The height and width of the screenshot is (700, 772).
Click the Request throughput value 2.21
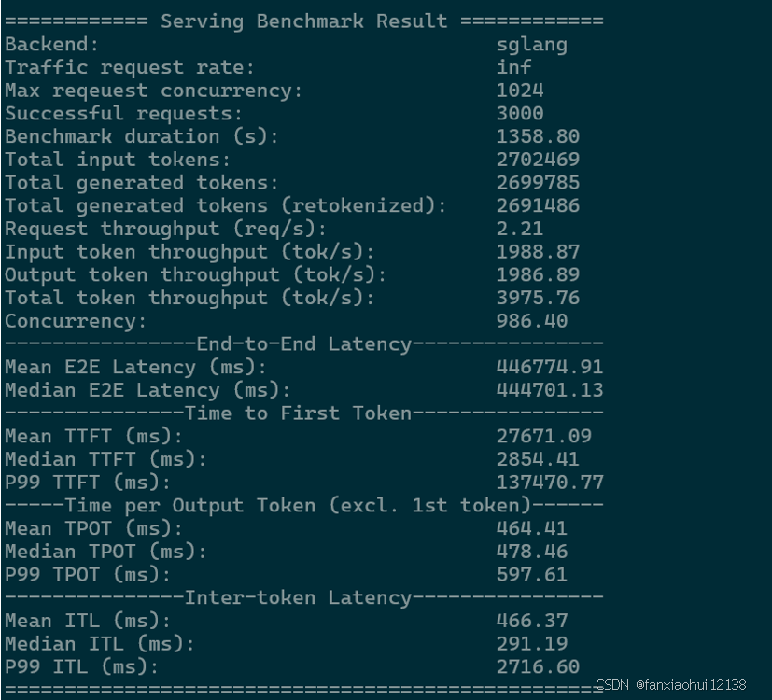click(520, 229)
